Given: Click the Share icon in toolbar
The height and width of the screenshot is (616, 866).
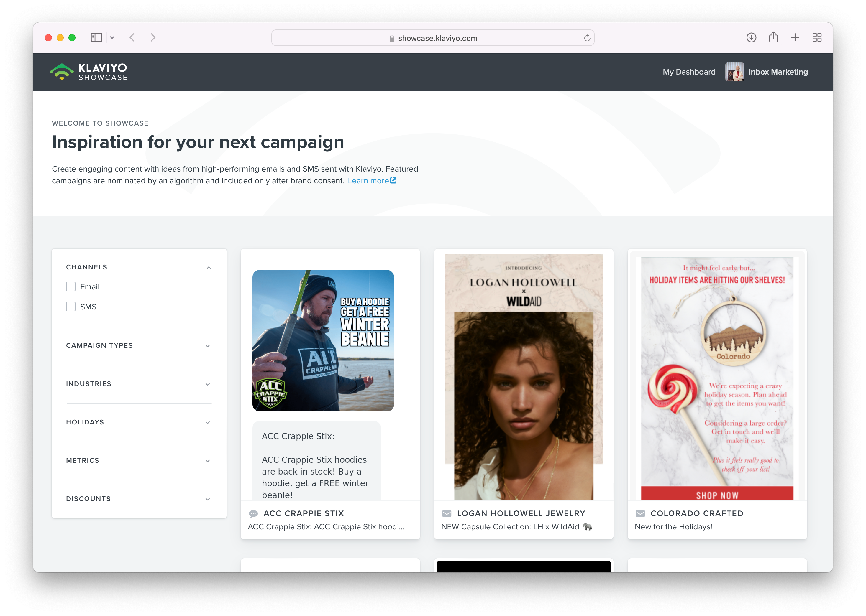Looking at the screenshot, I should [x=773, y=37].
